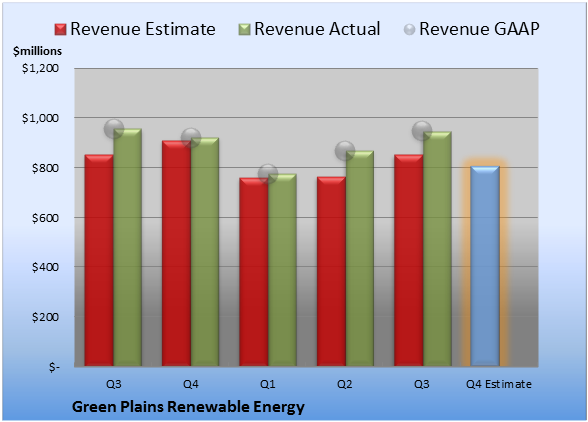
Task: Click the 'Green Plains Renewable Energy' title
Action: (x=188, y=407)
